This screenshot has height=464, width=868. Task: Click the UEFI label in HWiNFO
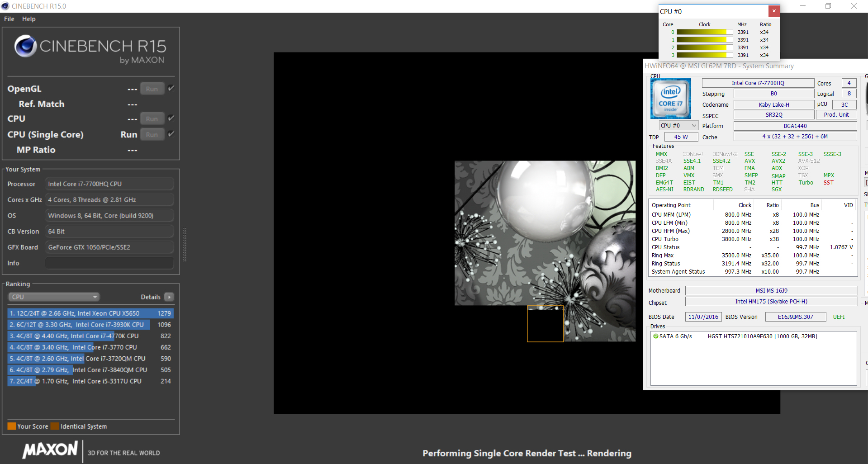(839, 317)
